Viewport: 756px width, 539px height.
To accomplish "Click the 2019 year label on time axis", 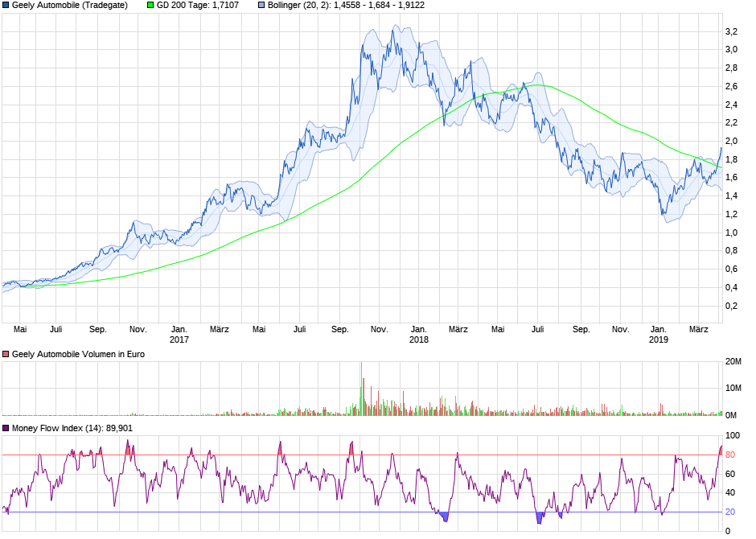I will [x=659, y=339].
